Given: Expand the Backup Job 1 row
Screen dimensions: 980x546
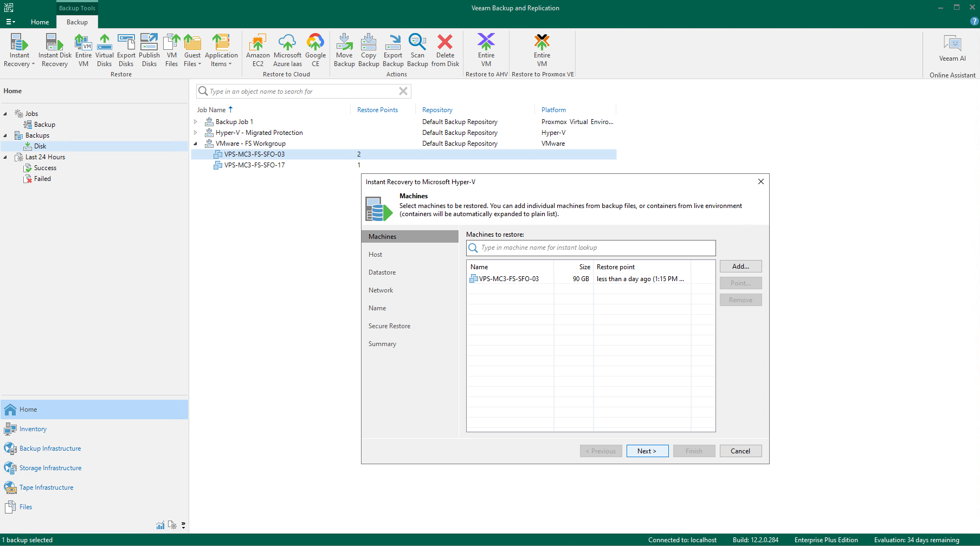Looking at the screenshot, I should (x=196, y=122).
